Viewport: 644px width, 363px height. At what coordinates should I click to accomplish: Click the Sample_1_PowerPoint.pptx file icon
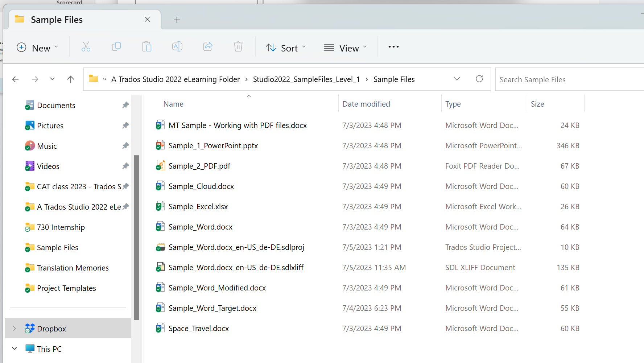(160, 145)
